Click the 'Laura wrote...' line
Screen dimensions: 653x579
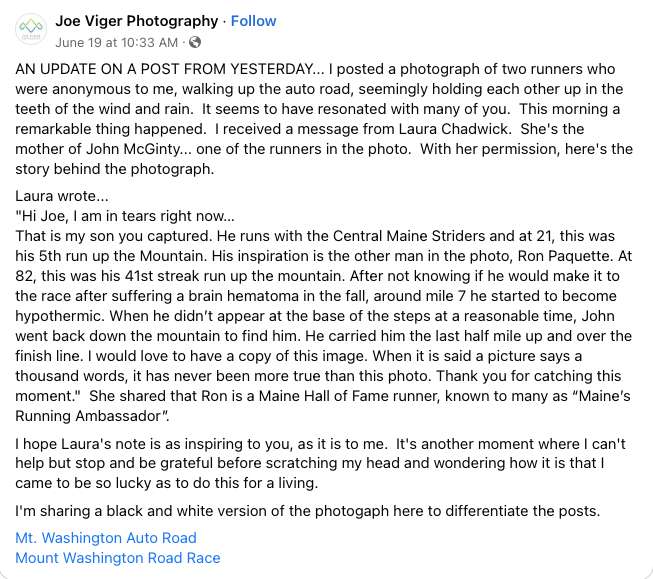coord(62,196)
